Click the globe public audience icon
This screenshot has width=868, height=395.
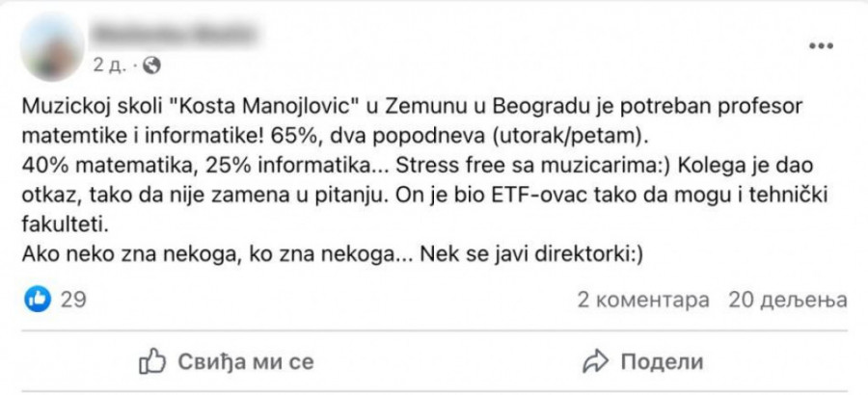[x=152, y=66]
